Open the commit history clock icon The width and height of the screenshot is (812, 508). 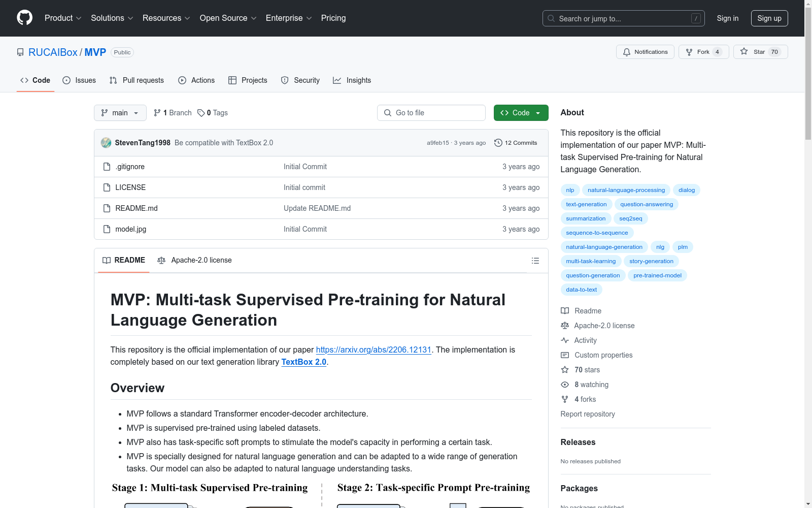click(x=498, y=143)
